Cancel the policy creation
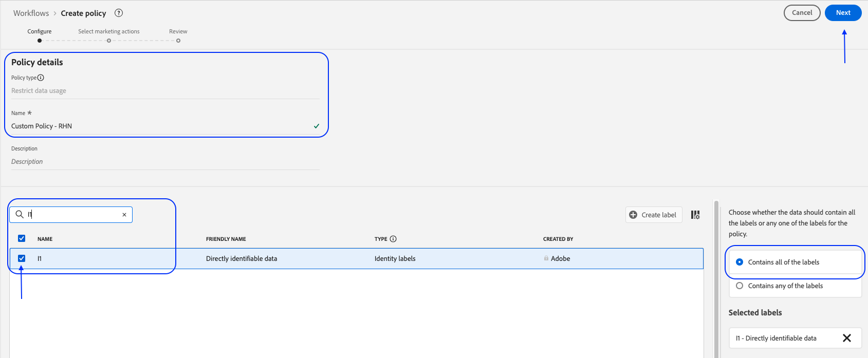868x358 pixels. (x=802, y=13)
